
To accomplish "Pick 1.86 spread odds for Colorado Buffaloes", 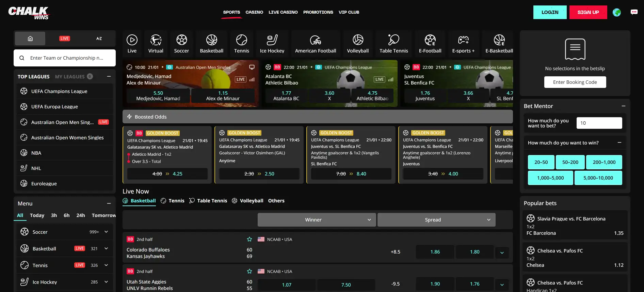I will [x=435, y=252].
